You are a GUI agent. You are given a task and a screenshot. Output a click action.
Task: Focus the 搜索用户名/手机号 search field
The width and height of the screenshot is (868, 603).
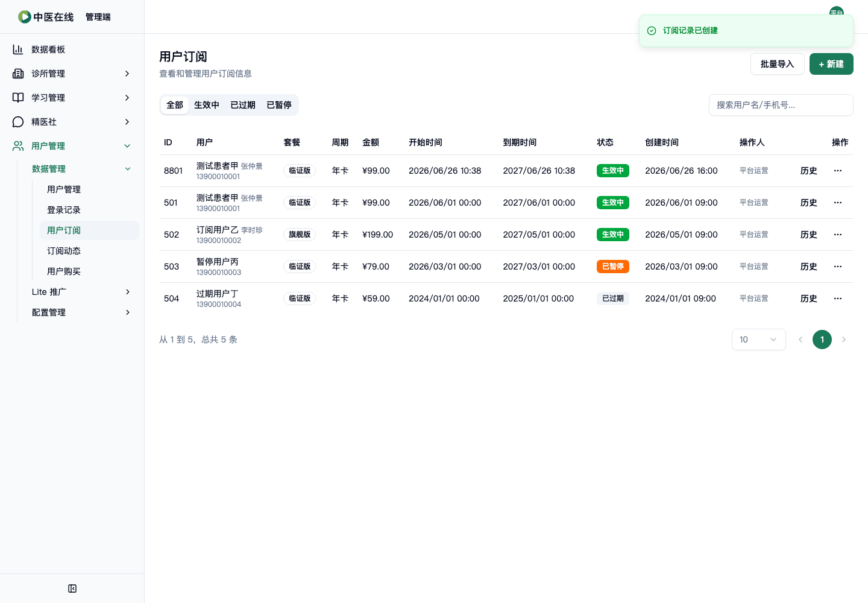pos(781,105)
